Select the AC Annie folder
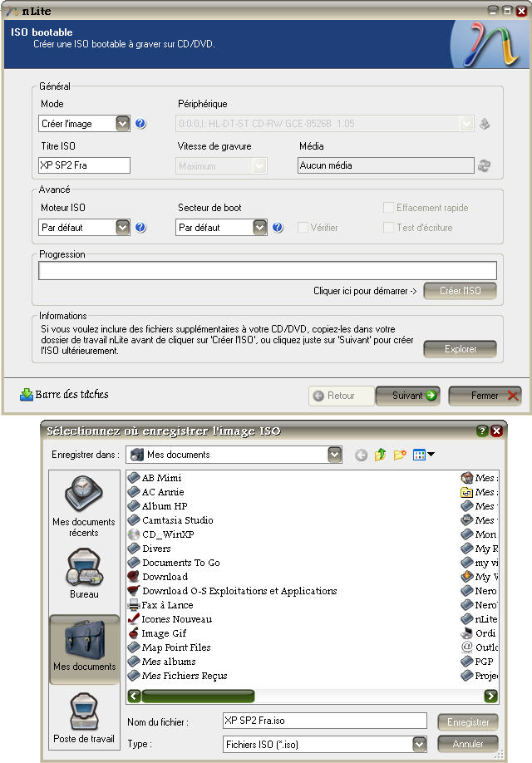Viewport: 532px width, 763px height. click(x=156, y=492)
